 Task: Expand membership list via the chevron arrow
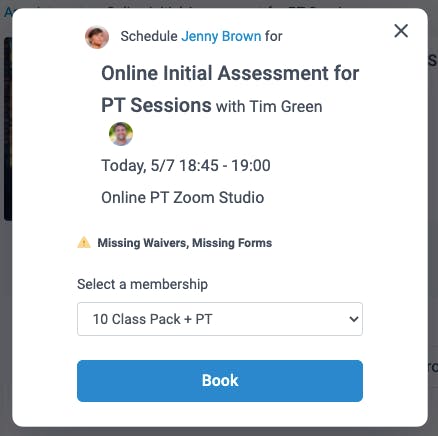pos(354,319)
